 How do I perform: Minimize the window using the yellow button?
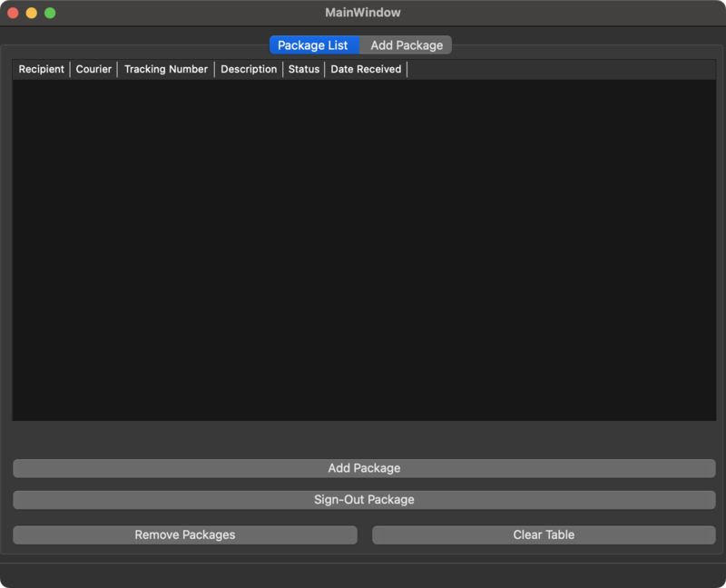[32, 13]
